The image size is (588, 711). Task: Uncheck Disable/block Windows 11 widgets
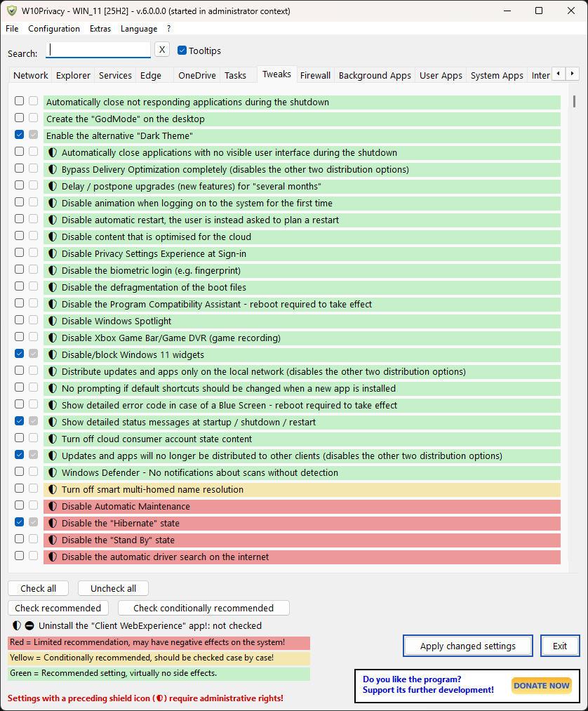point(19,354)
